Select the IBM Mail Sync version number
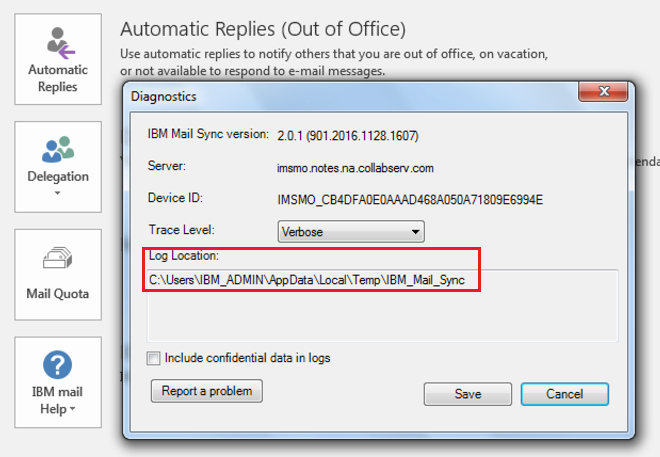The width and height of the screenshot is (660, 457). coord(348,136)
